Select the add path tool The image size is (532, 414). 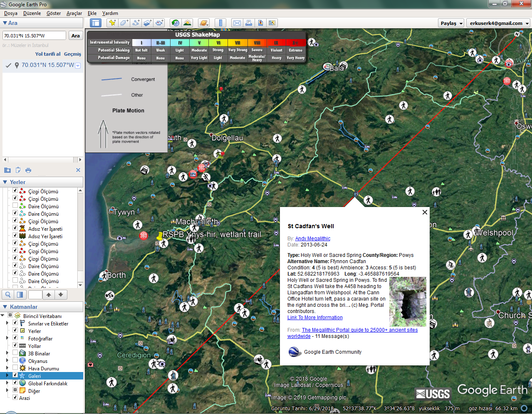(x=136, y=23)
